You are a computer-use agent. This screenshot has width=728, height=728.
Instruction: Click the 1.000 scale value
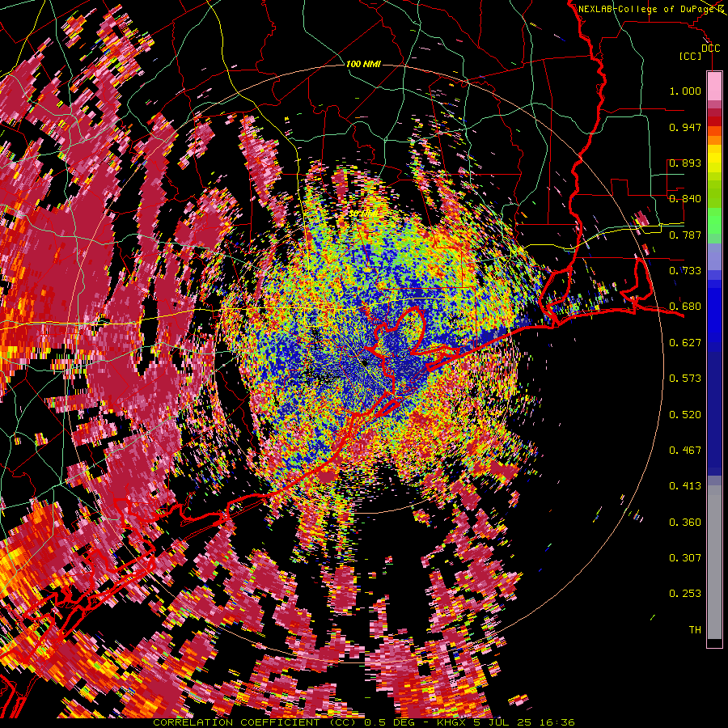click(x=685, y=91)
